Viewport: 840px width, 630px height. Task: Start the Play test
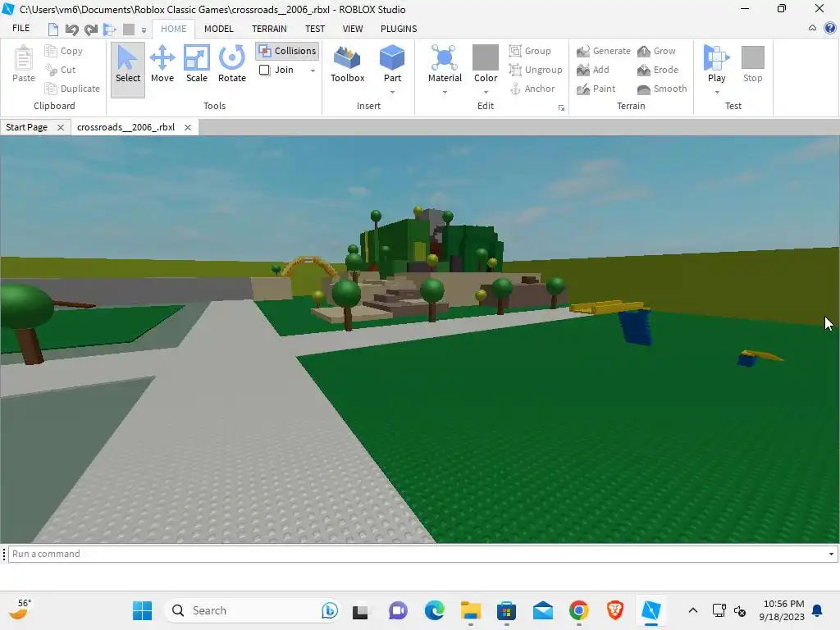[x=716, y=64]
